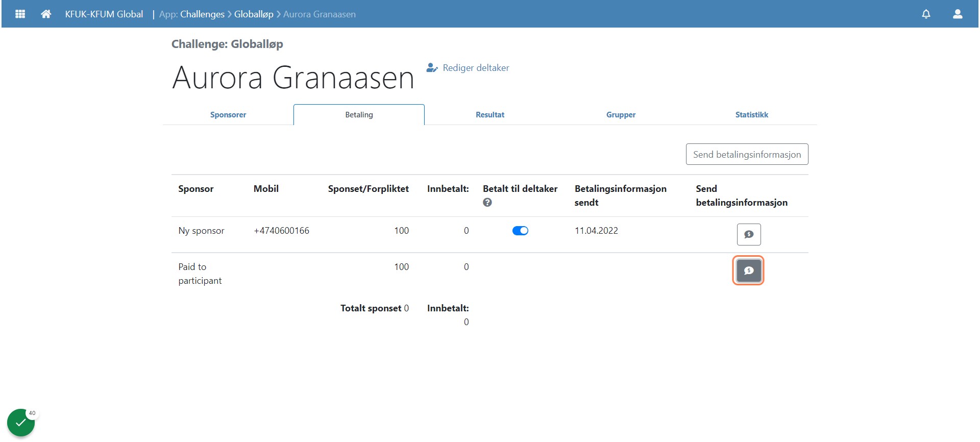The width and height of the screenshot is (980, 442).
Task: Click the Aurora Granaasen page title
Action: pos(293,78)
